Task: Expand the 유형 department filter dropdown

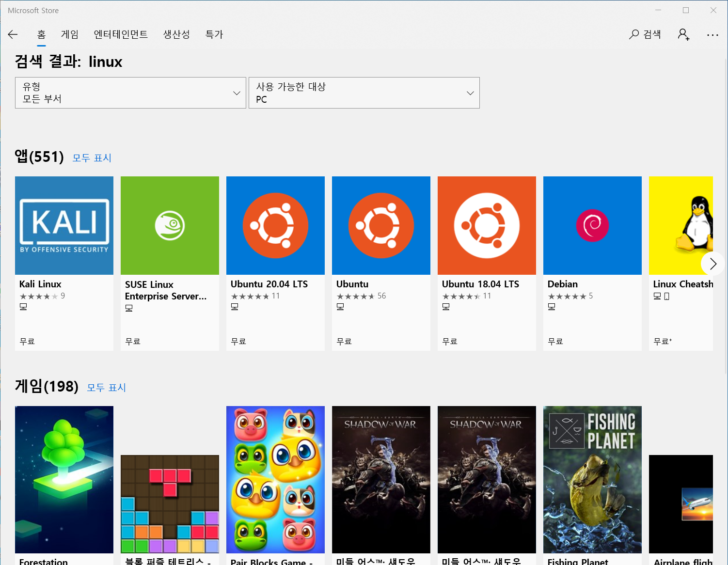Action: (x=130, y=93)
